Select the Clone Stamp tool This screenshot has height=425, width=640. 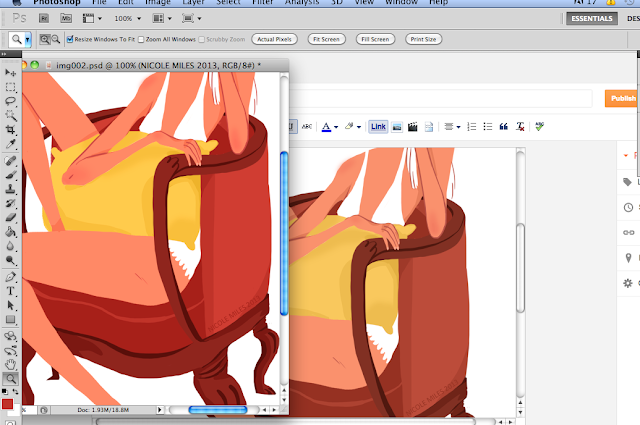(10, 189)
